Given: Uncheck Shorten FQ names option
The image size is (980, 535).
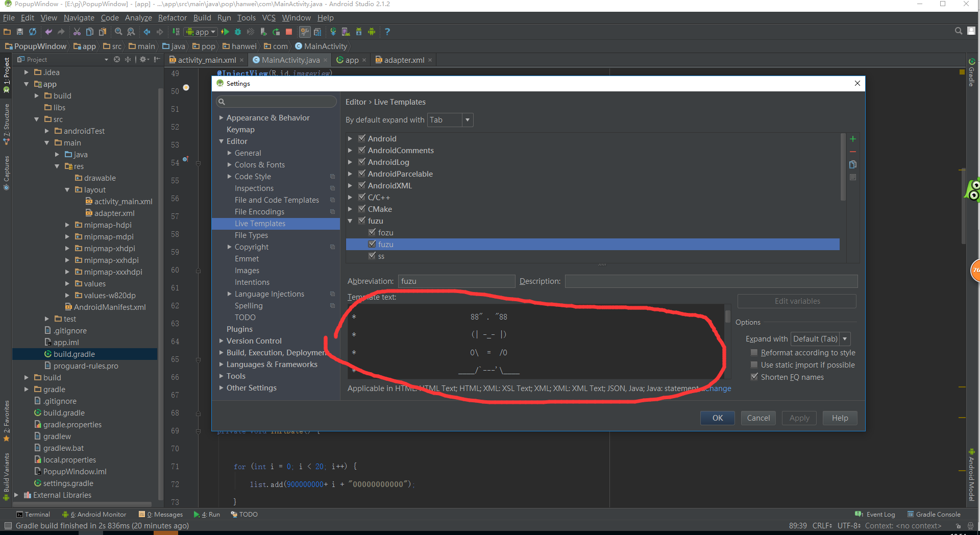Looking at the screenshot, I should [754, 377].
